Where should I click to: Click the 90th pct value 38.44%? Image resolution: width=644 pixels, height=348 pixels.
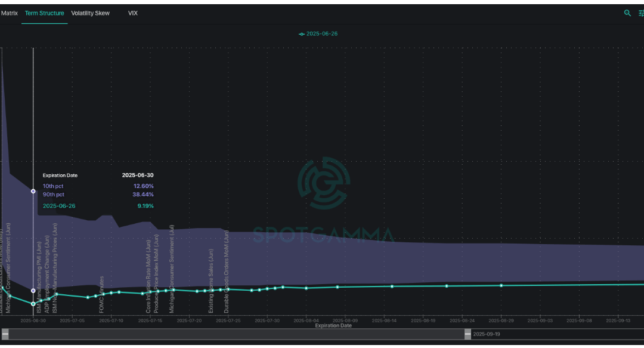144,195
